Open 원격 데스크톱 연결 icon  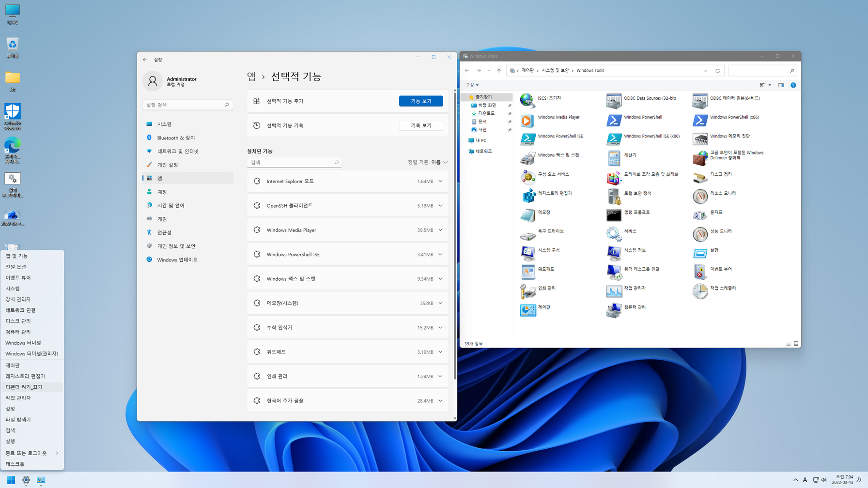pyautogui.click(x=614, y=272)
